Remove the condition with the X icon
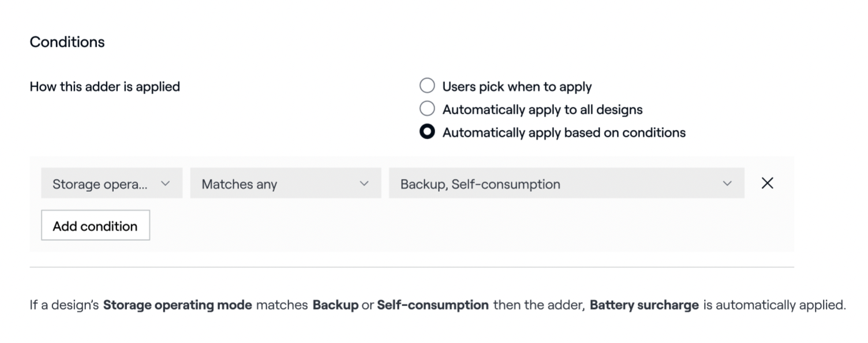The image size is (868, 343). (767, 184)
